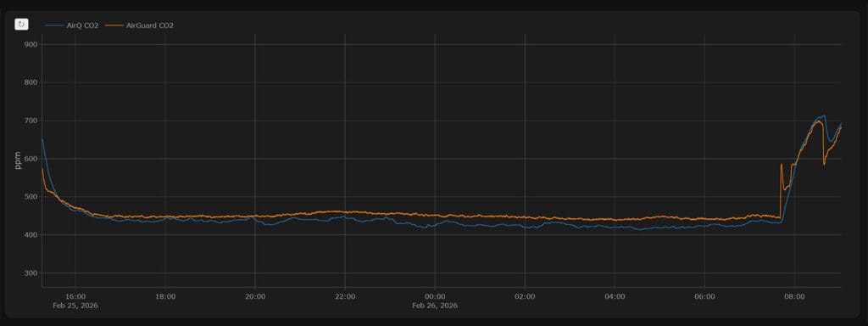Click the 08:00 time axis label
This screenshot has height=326, width=868.
pyautogui.click(x=795, y=296)
